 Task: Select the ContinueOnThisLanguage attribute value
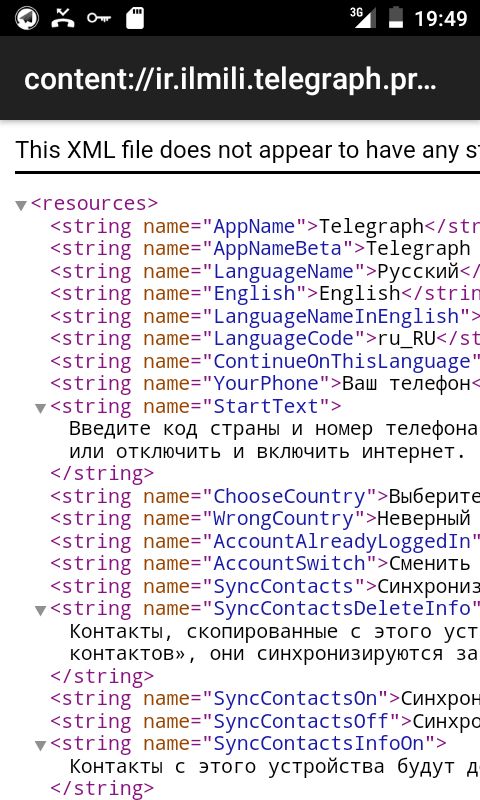[342, 361]
